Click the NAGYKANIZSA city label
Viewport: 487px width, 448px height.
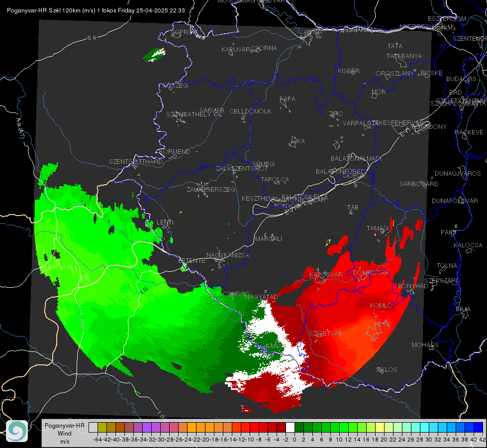(228, 255)
